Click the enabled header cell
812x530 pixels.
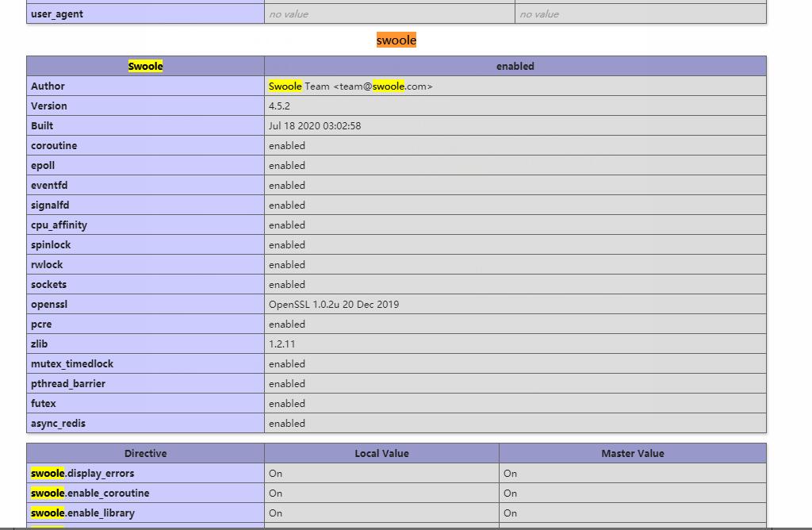pyautogui.click(x=515, y=66)
